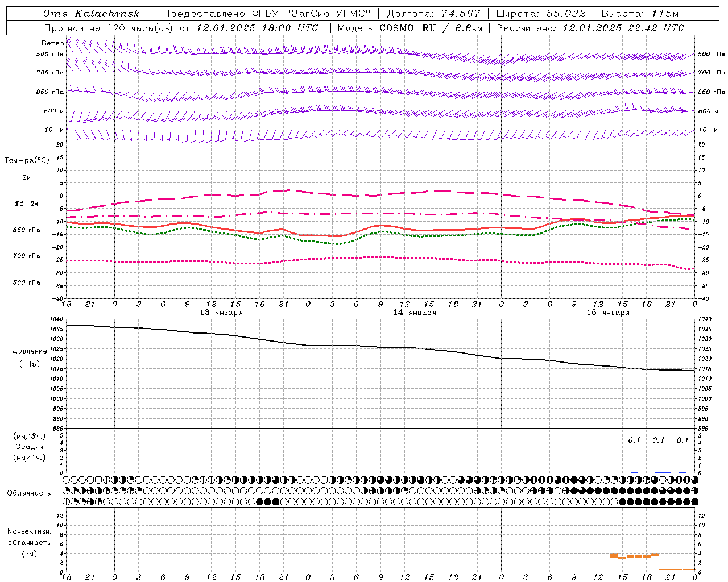The image size is (728, 582).
Task: Click the (мм/1ч.) precipitation unit label
Action: point(30,458)
